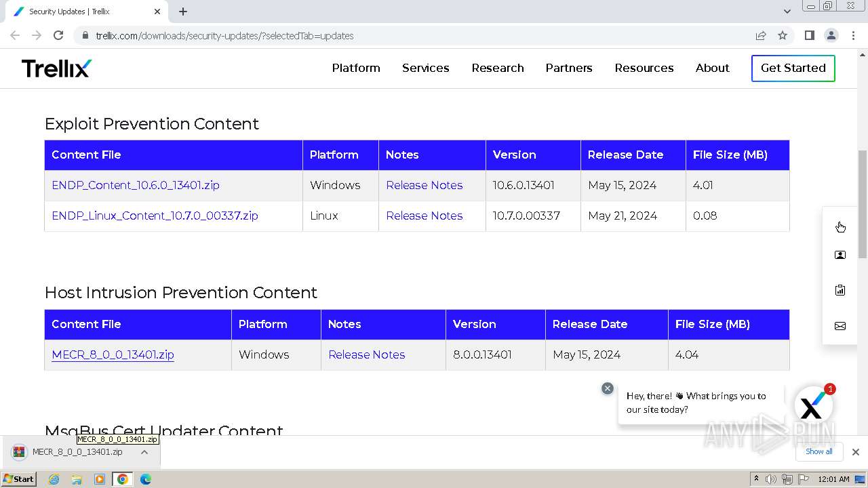This screenshot has height=488, width=868.
Task: Open Partners menu
Action: pyautogui.click(x=569, y=68)
